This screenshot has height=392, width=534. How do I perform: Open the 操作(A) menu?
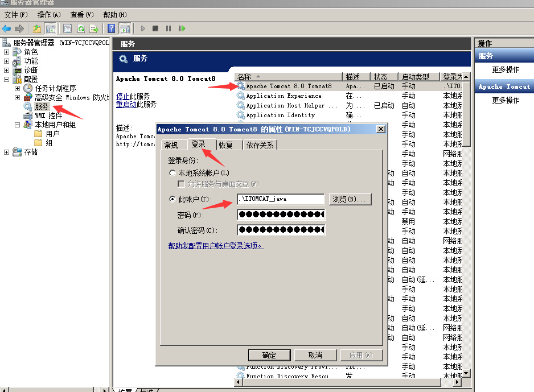48,14
